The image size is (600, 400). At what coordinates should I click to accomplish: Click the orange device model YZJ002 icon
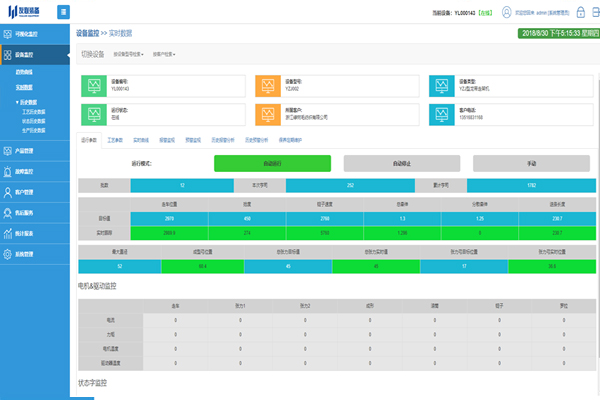point(270,85)
